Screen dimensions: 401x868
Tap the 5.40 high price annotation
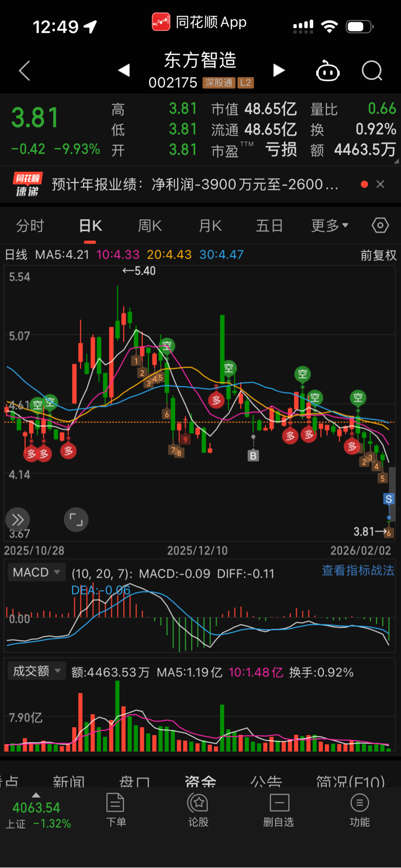(139, 271)
